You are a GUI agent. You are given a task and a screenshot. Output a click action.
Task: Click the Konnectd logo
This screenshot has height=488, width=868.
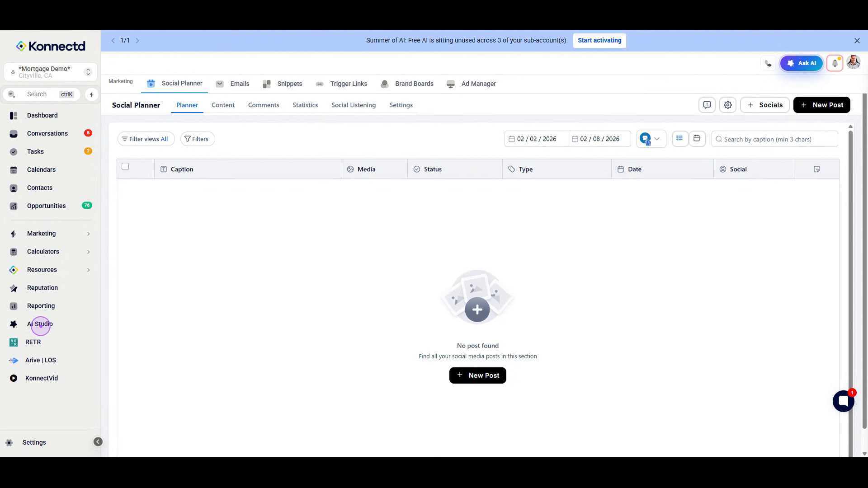51,46
